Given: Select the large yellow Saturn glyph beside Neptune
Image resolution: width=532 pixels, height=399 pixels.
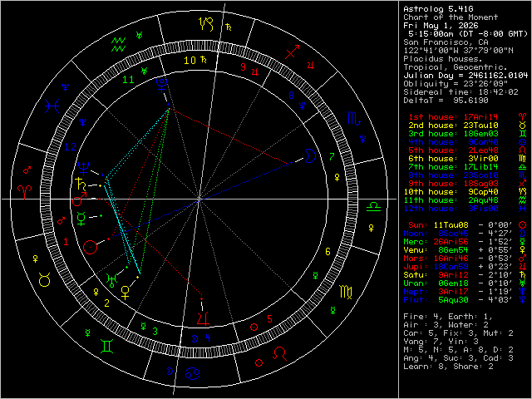Looking at the screenshot, I should (81, 184).
